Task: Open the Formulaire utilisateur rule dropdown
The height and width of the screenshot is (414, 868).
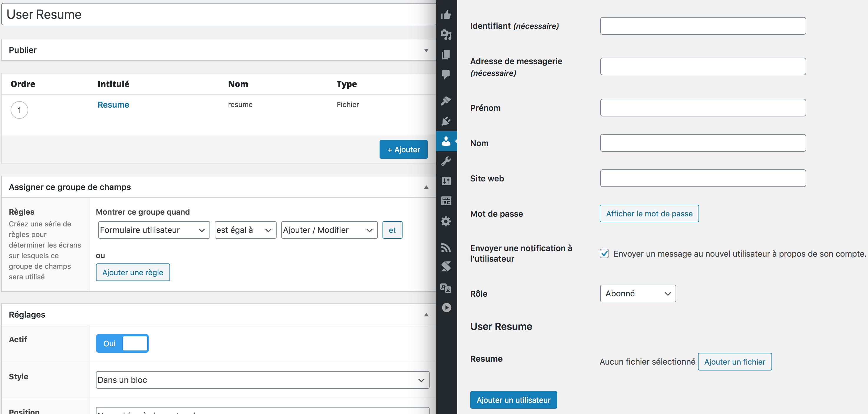Action: coord(154,230)
